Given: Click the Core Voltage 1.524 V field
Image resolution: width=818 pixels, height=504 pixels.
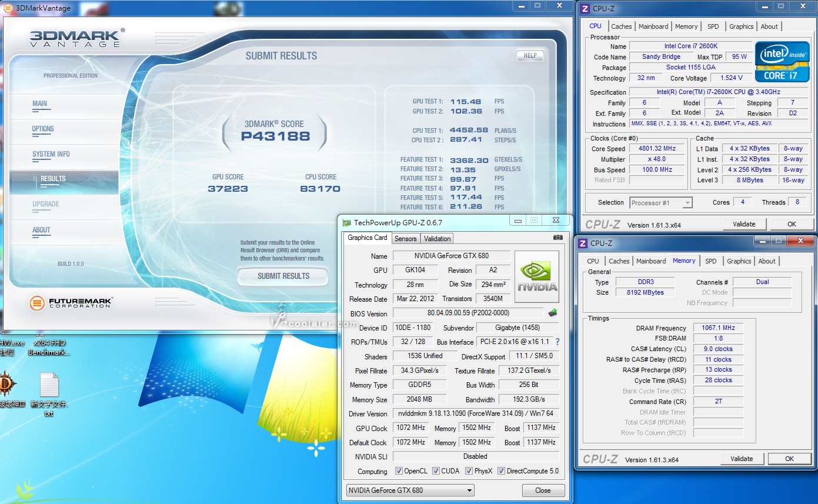Looking at the screenshot, I should click(731, 78).
